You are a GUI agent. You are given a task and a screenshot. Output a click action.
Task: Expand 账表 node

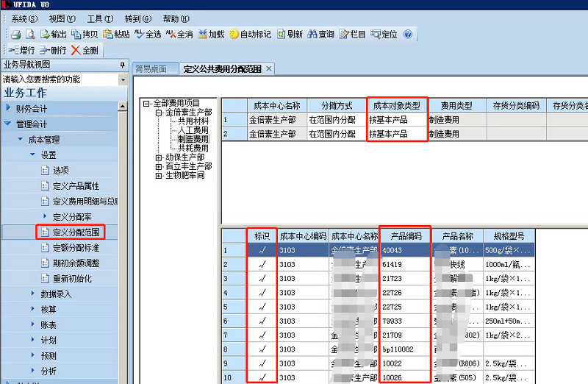pos(33,324)
